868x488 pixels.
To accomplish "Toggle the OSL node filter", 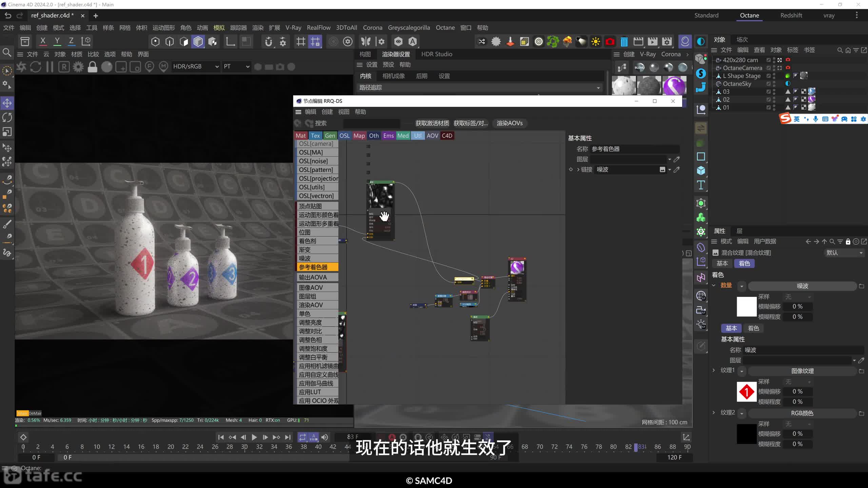I will 344,136.
